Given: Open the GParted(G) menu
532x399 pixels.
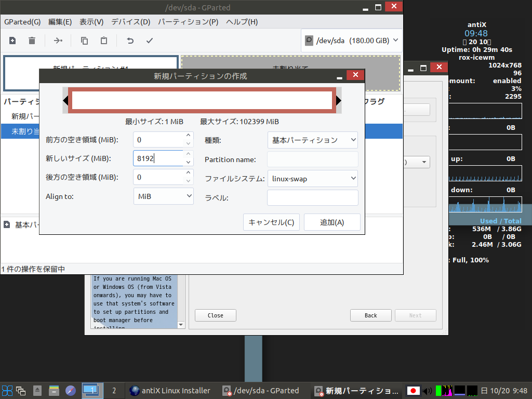Looking at the screenshot, I should pos(22,22).
